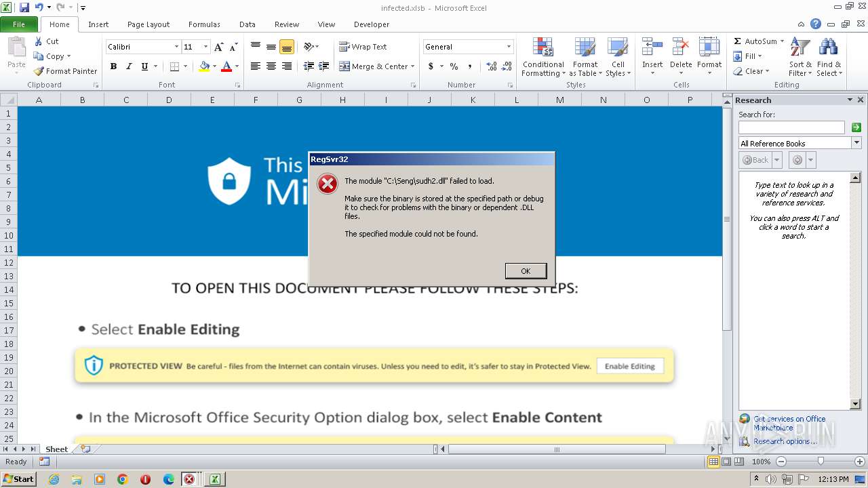Image resolution: width=868 pixels, height=488 pixels.
Task: Click Page Layout view icon
Action: 726,462
